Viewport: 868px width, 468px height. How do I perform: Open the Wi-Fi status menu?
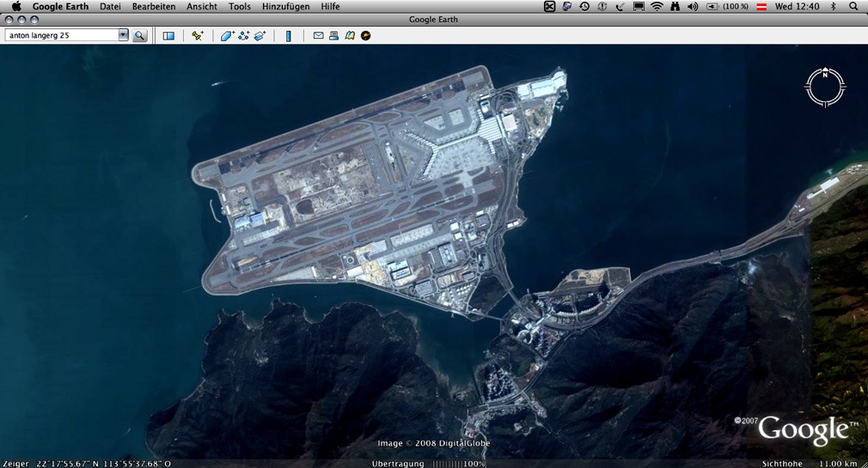click(x=657, y=6)
